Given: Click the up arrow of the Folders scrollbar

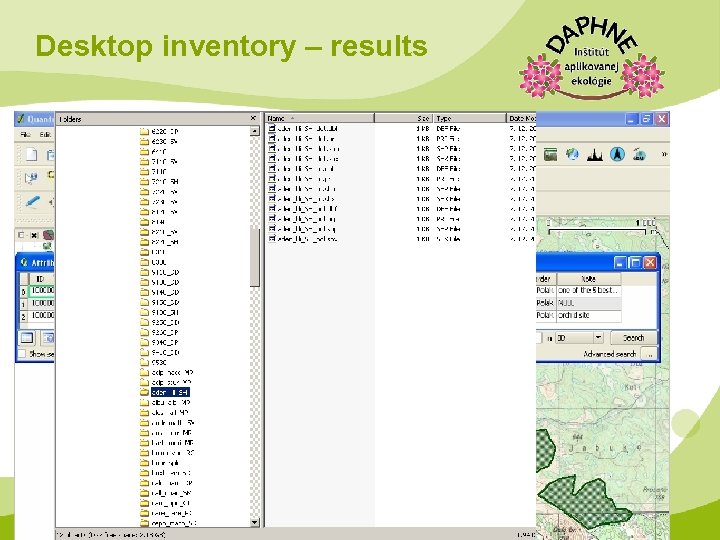Looking at the screenshot, I should [255, 131].
